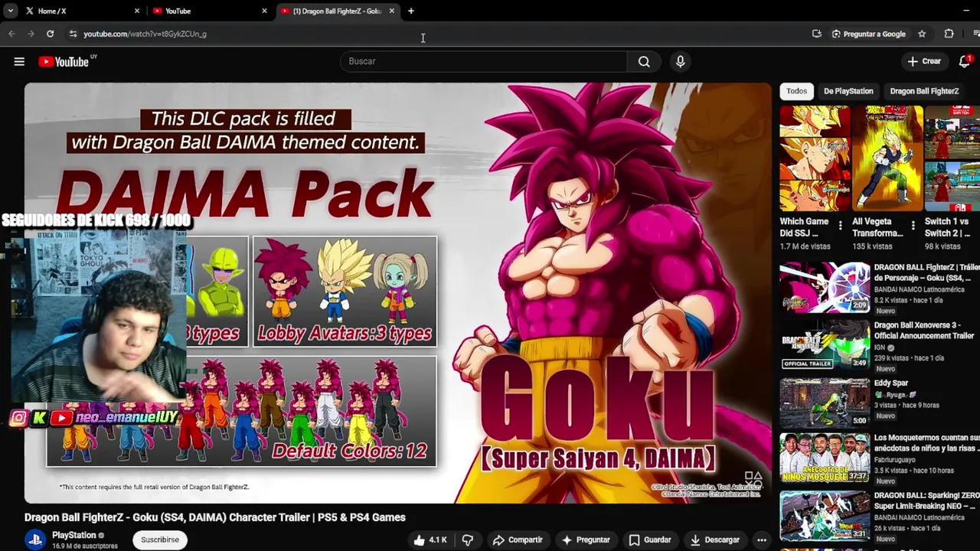
Task: Click the Preguntar a Google button
Action: click(868, 34)
